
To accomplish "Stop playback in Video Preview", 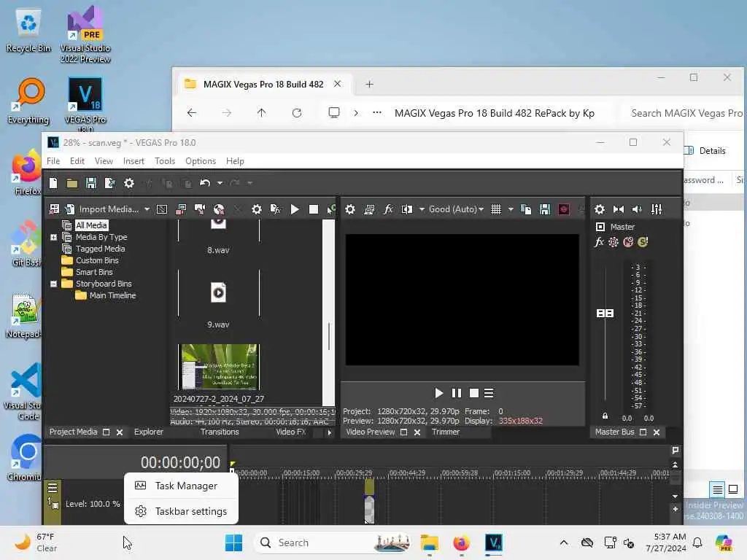I will click(474, 393).
